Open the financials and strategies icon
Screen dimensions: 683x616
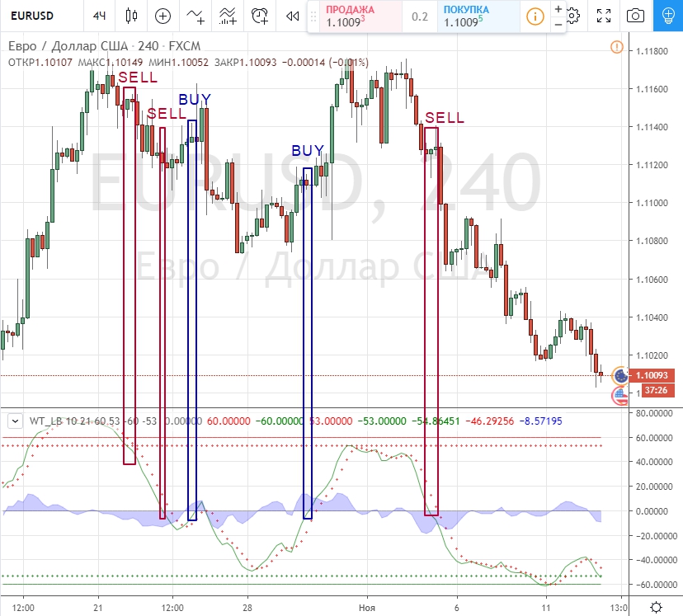pos(228,16)
